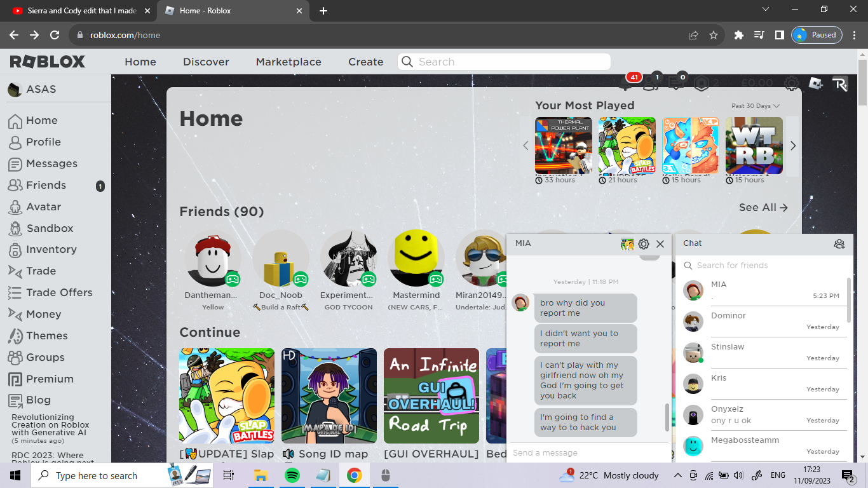Open Spotify from the taskbar
Viewport: 868px width, 488px height.
(292, 475)
